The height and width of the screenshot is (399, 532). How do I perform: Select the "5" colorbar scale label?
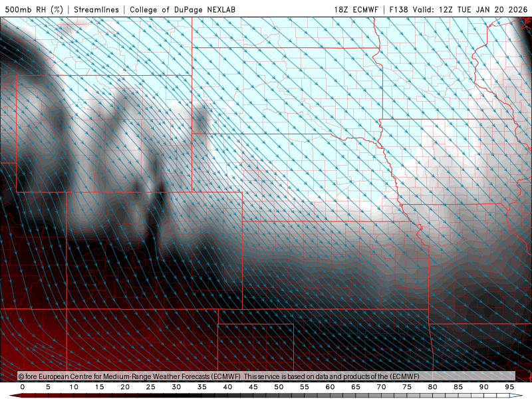(x=48, y=387)
